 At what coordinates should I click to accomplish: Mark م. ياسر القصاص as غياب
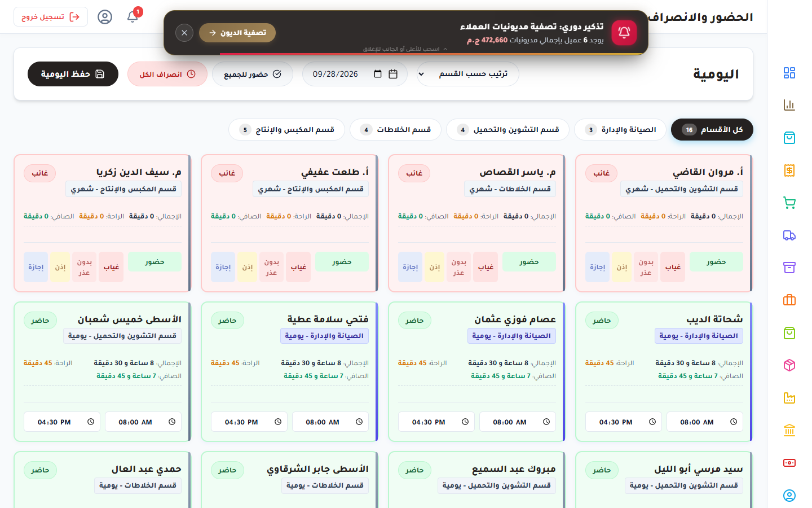(486, 267)
